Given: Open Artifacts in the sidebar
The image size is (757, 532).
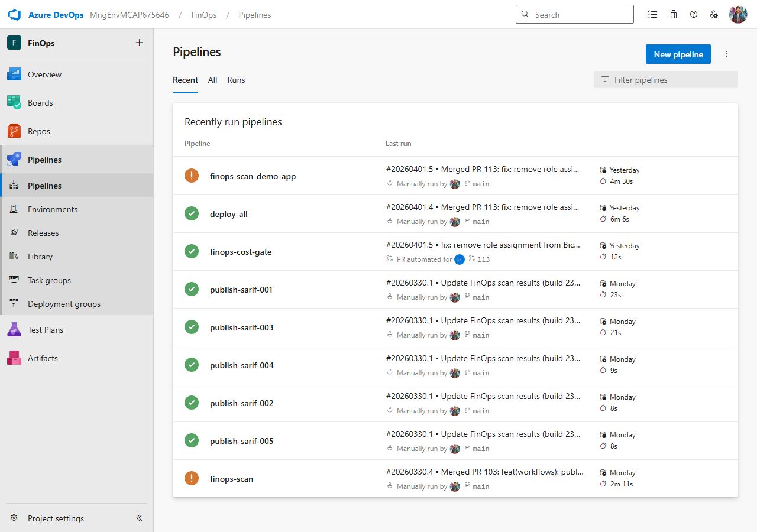Looking at the screenshot, I should click(x=77, y=358).
